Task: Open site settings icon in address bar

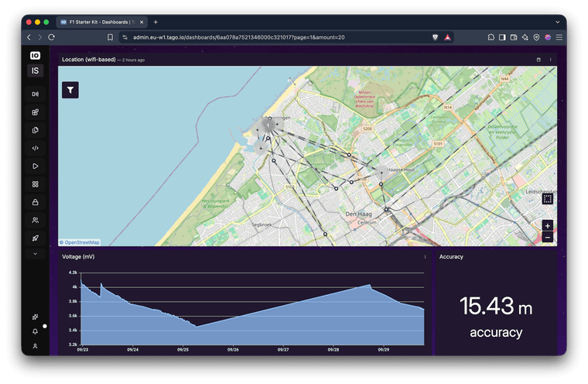Action: click(125, 37)
